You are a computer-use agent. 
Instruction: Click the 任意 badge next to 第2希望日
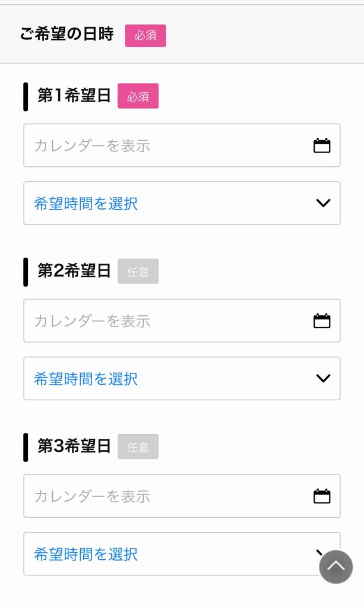pos(139,271)
